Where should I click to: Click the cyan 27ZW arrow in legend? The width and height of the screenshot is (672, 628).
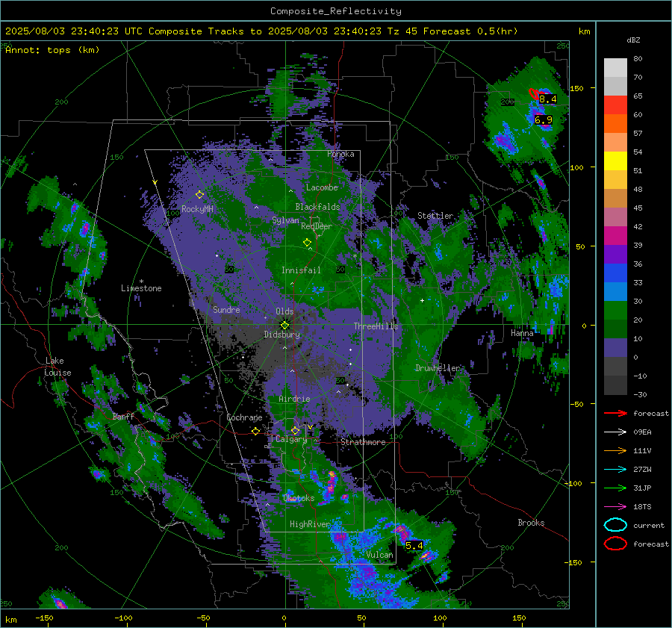615,470
